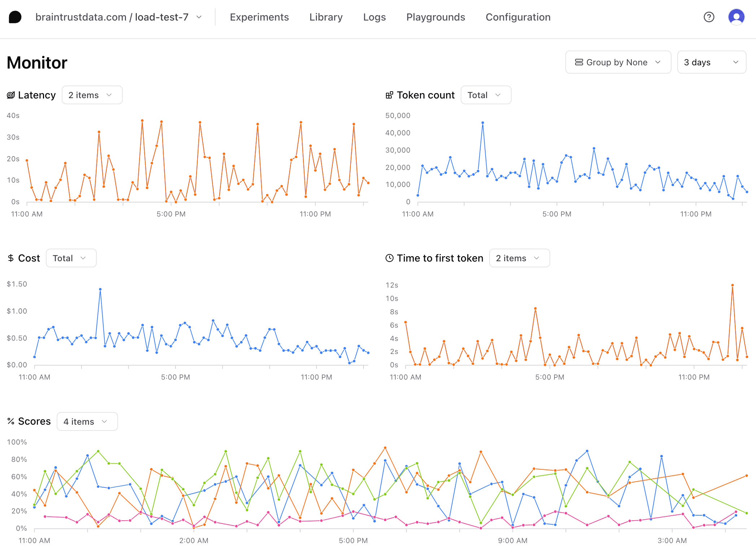Open the Scores 4 items dropdown
This screenshot has height=560, width=756.
tap(87, 421)
